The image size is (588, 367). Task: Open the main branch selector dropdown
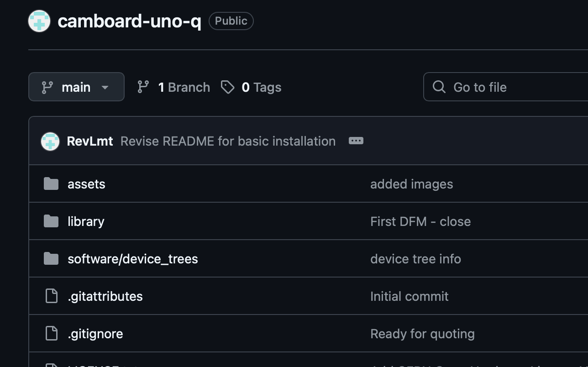76,87
